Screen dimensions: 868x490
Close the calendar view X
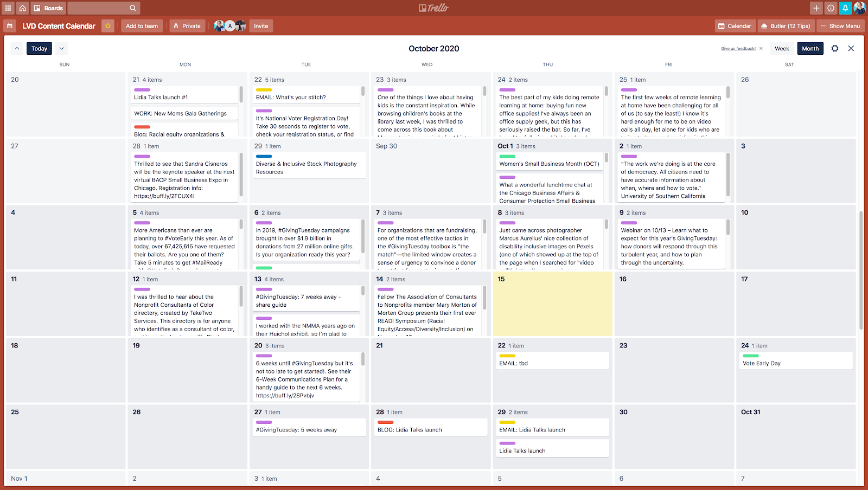tap(851, 49)
